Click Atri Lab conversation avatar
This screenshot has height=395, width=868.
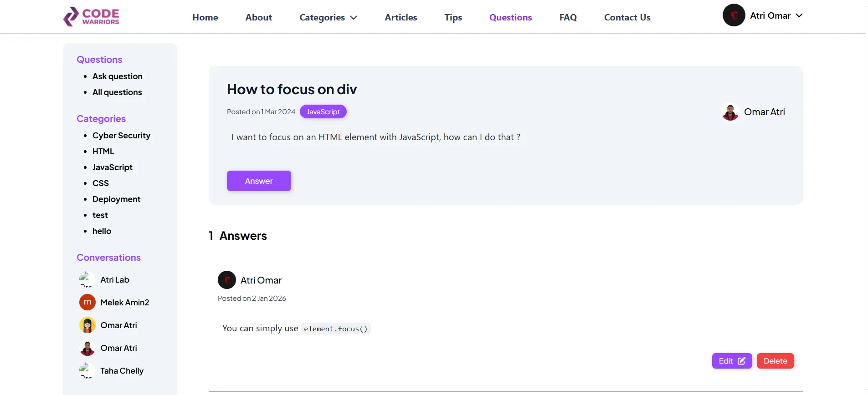tap(87, 279)
